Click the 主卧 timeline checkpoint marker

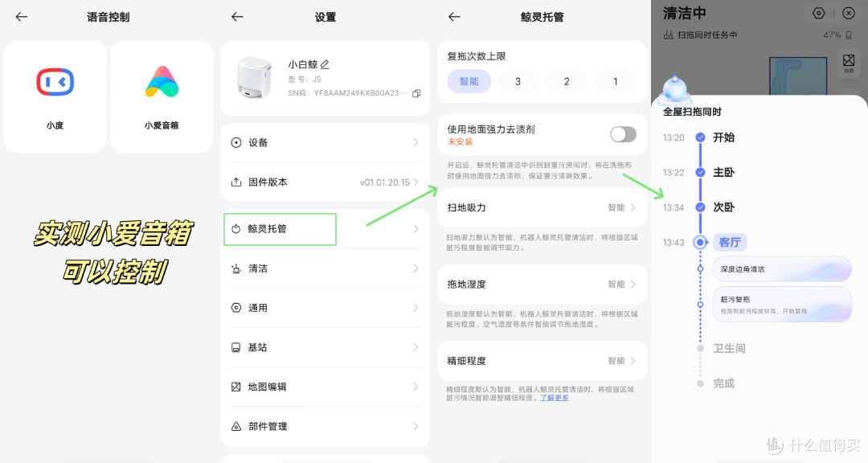tap(700, 172)
